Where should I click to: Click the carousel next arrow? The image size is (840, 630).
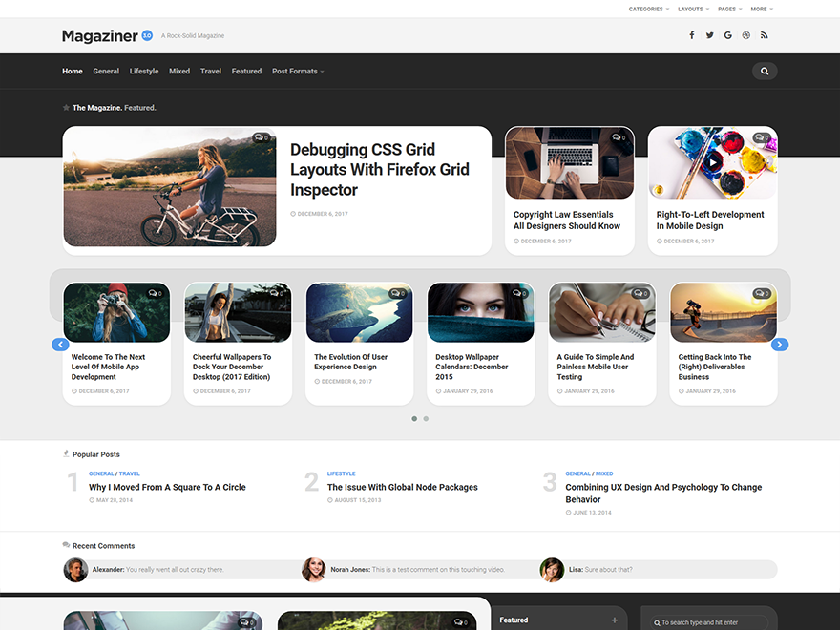[x=780, y=344]
